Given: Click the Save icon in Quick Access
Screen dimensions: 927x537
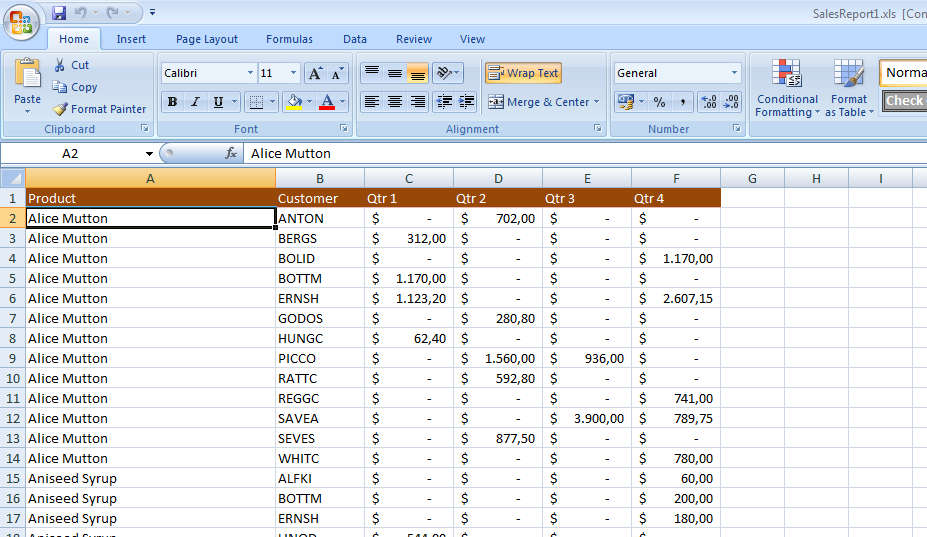Looking at the screenshot, I should coord(59,13).
